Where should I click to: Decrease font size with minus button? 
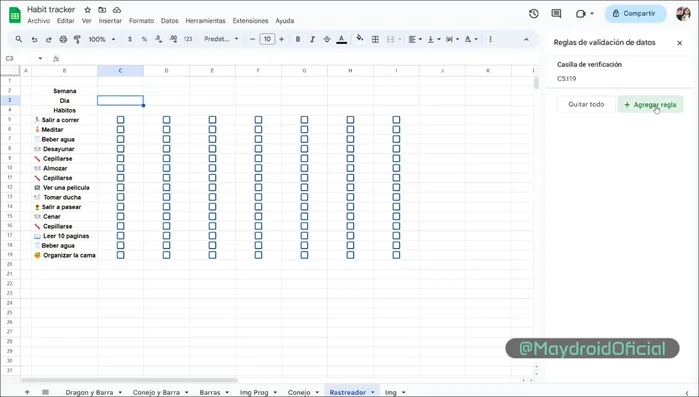point(252,39)
